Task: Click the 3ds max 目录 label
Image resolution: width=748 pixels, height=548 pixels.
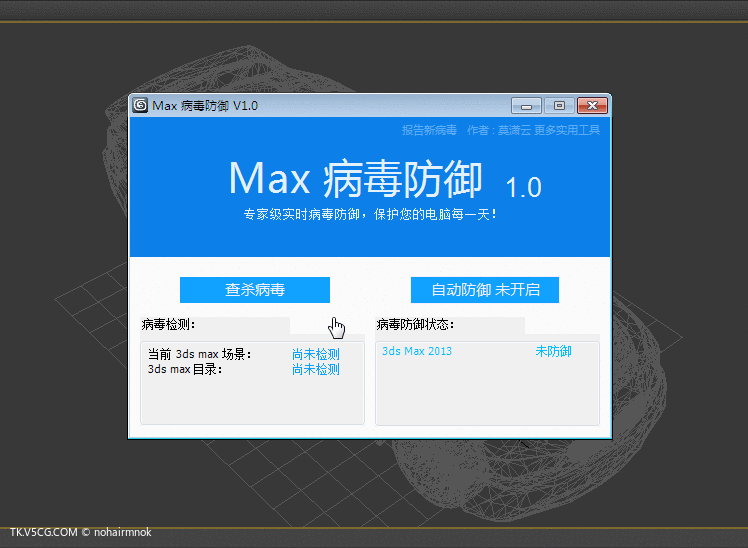Action: coord(185,369)
